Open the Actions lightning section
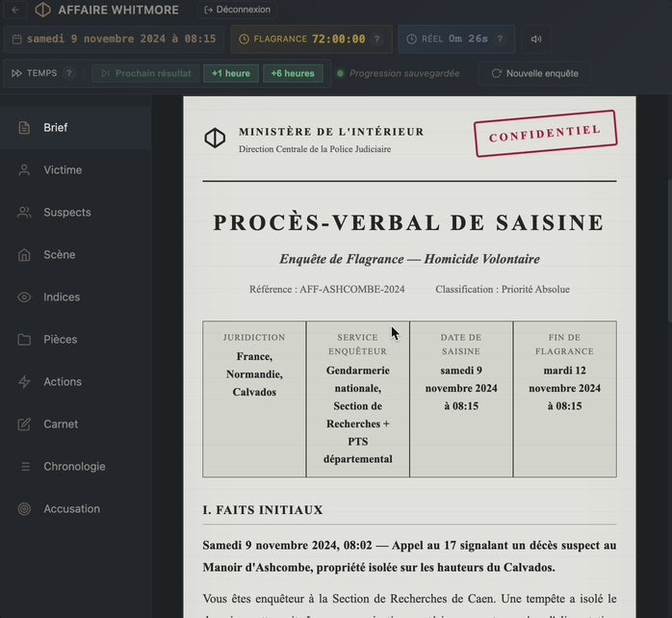The height and width of the screenshot is (618, 672). tap(62, 382)
